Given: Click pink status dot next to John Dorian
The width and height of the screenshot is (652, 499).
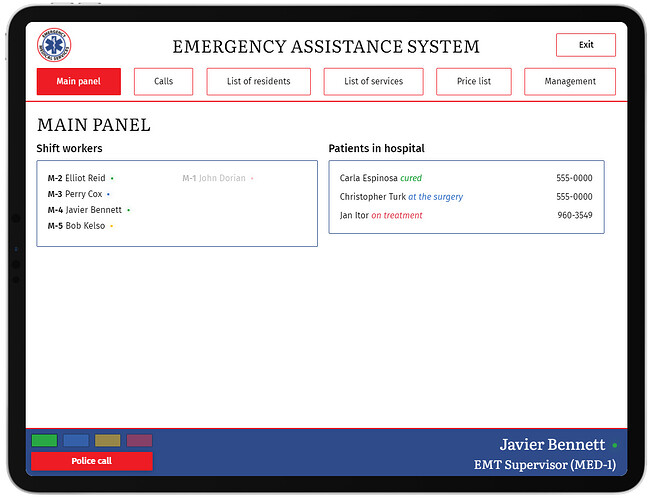Looking at the screenshot, I should [x=252, y=178].
